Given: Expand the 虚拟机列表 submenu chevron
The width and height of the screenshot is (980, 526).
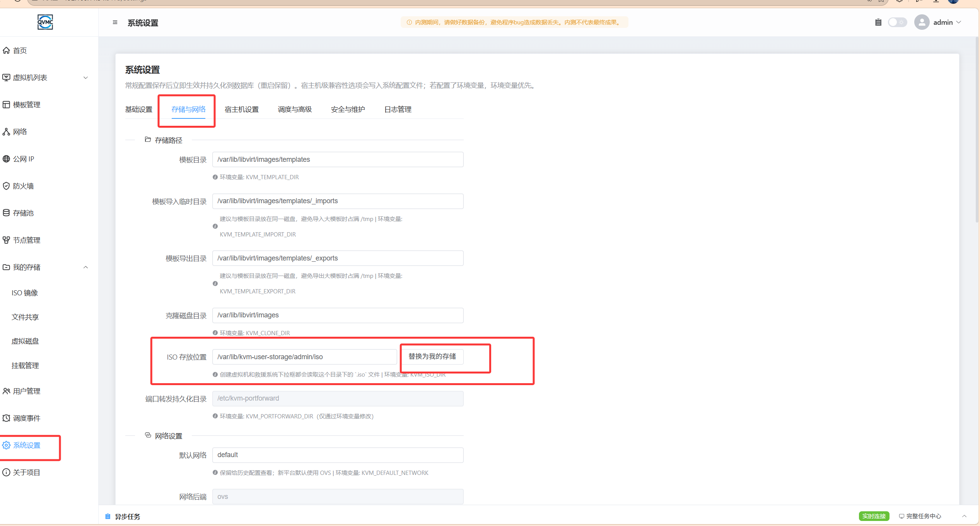Looking at the screenshot, I should click(86, 78).
